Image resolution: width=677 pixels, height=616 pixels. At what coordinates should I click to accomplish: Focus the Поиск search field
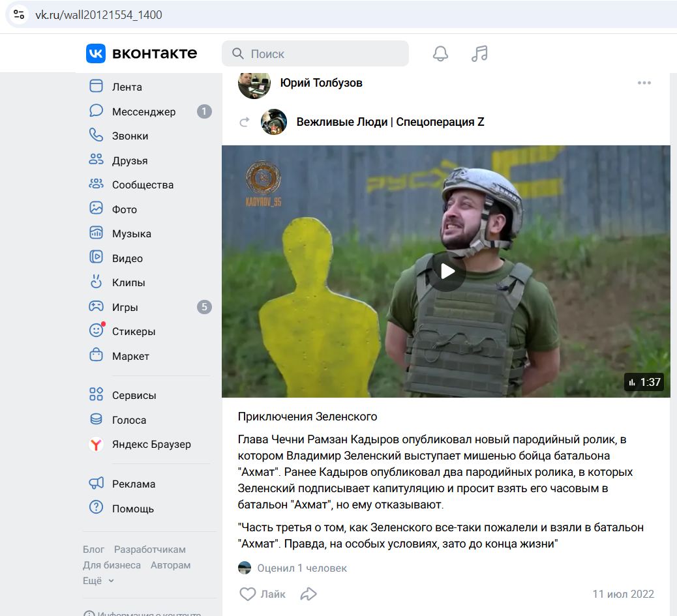(315, 53)
